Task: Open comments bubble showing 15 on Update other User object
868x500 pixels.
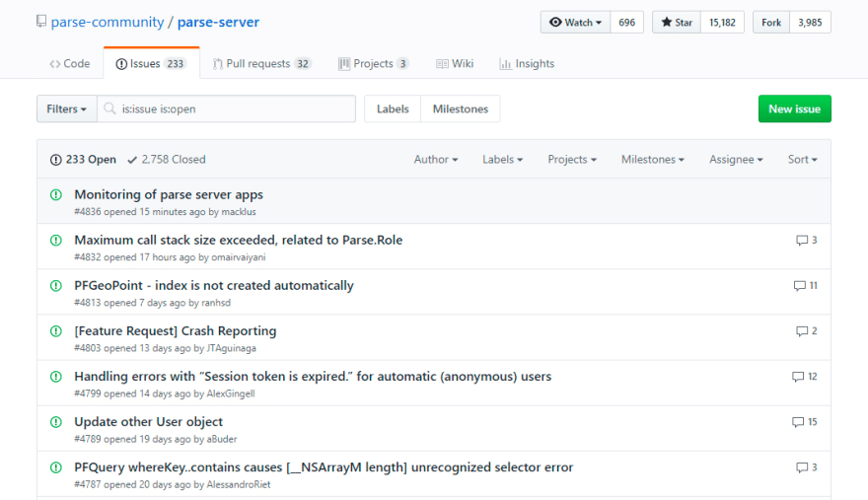Action: coord(804,422)
